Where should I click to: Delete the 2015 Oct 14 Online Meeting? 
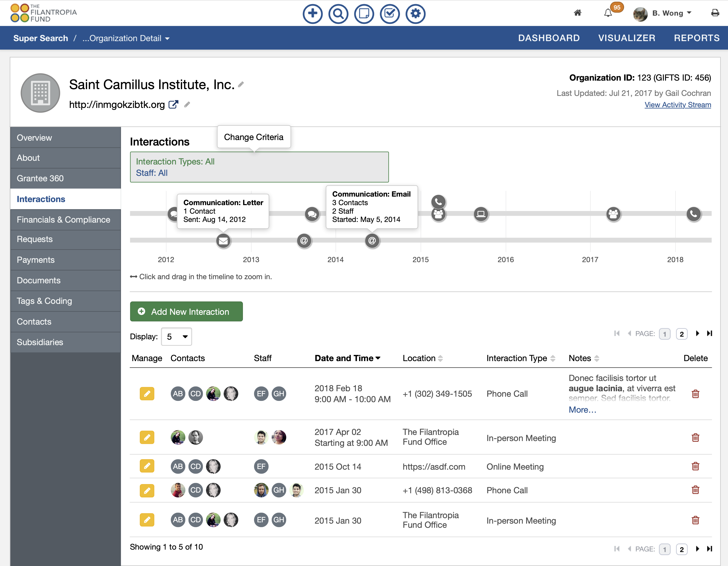click(x=696, y=466)
